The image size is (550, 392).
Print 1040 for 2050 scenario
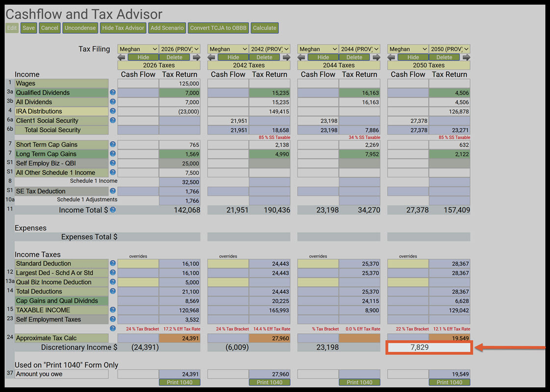pyautogui.click(x=450, y=382)
